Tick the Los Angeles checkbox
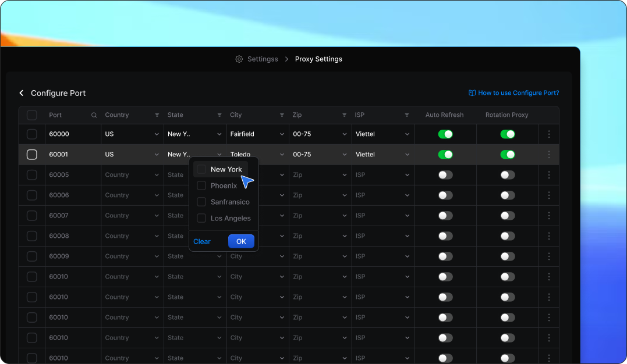Viewport: 627px width, 364px height. click(x=201, y=218)
